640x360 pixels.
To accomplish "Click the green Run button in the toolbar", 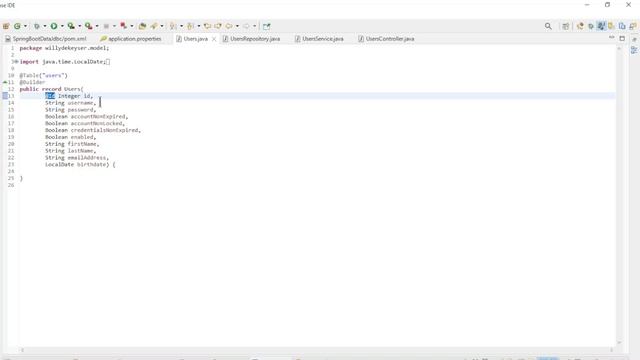I will 54,26.
